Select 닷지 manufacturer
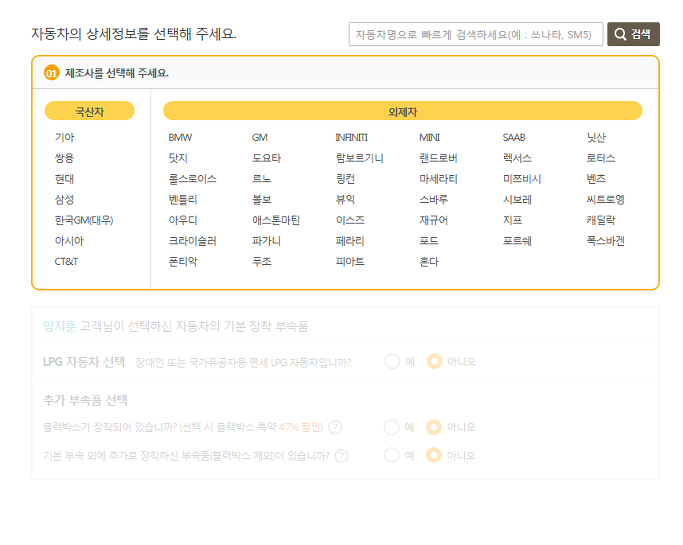This screenshot has height=545, width=683. [178, 158]
